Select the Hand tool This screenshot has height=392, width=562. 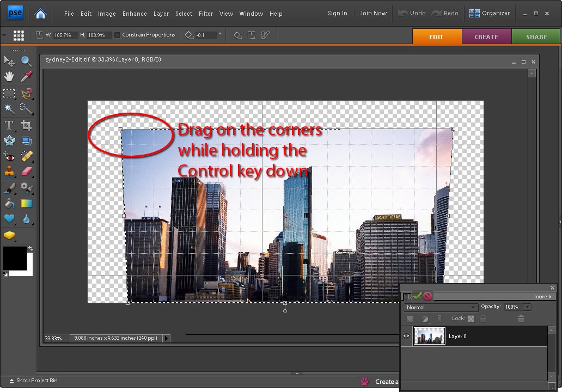pyautogui.click(x=9, y=76)
